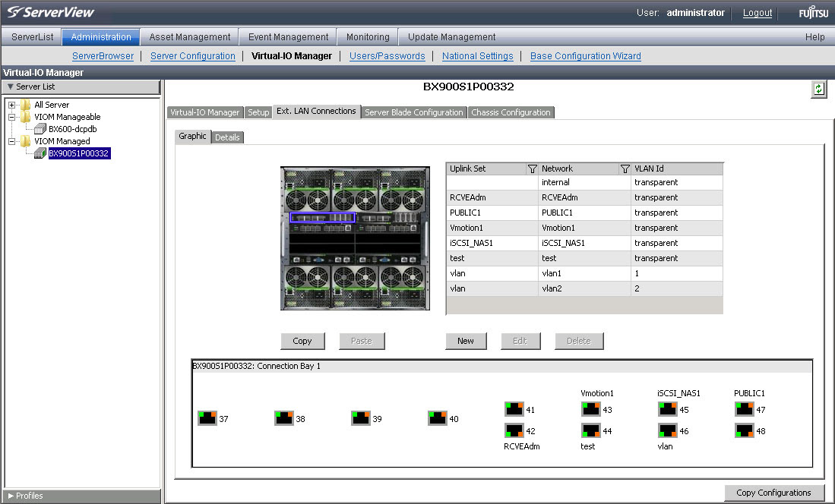Select BX600-dcpdb in the server tree

72,129
